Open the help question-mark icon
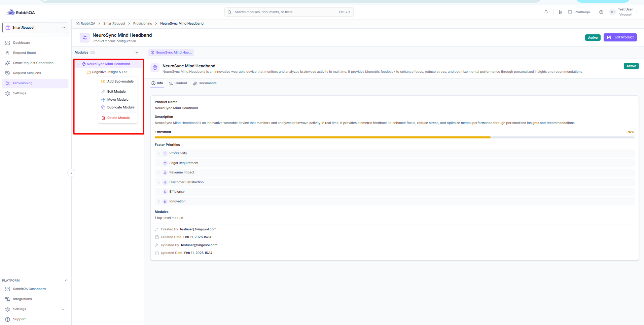This screenshot has height=325, width=644. [x=601, y=12]
